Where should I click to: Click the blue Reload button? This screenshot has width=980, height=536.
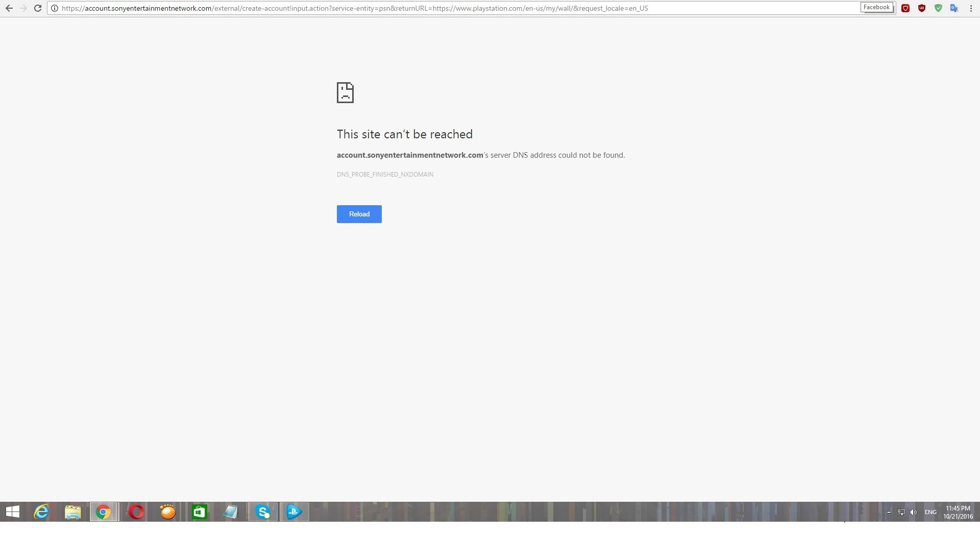click(x=359, y=214)
